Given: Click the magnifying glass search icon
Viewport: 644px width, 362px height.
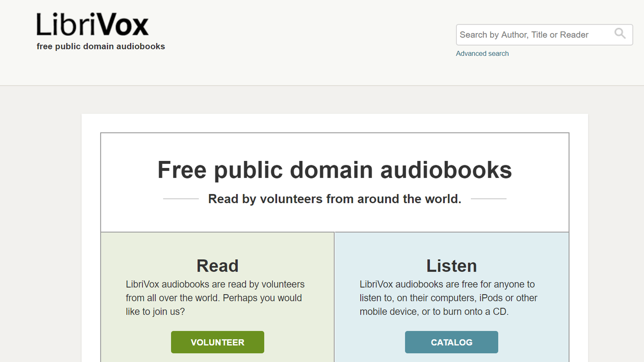Looking at the screenshot, I should click(620, 34).
